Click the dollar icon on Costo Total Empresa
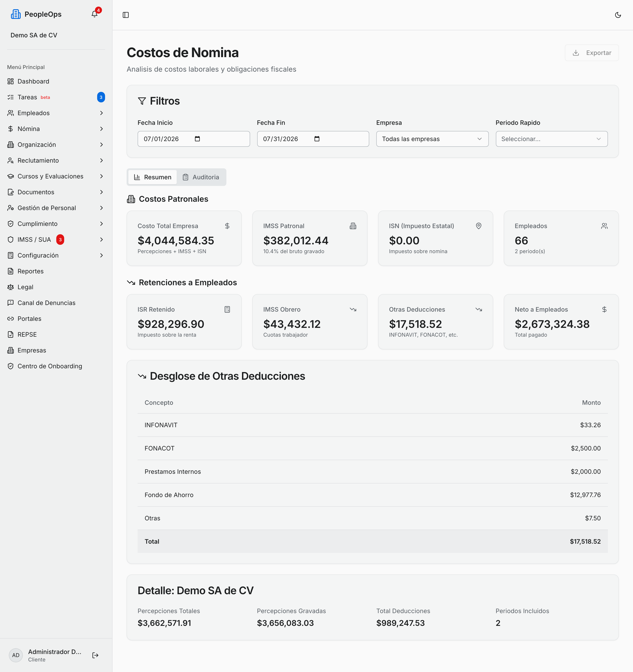 click(x=227, y=226)
